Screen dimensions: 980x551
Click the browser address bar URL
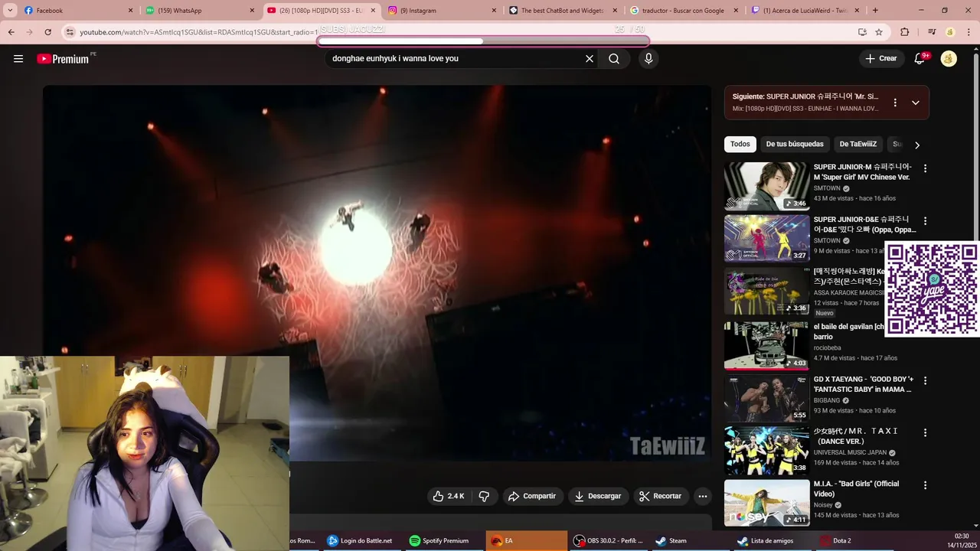[x=199, y=32]
